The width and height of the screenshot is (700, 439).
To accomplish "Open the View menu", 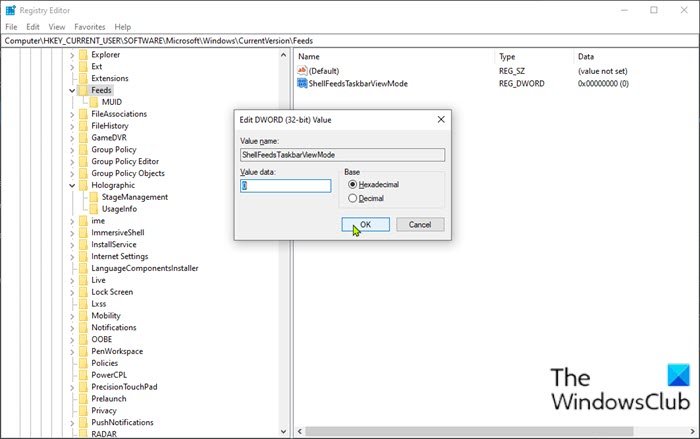I will (x=57, y=27).
